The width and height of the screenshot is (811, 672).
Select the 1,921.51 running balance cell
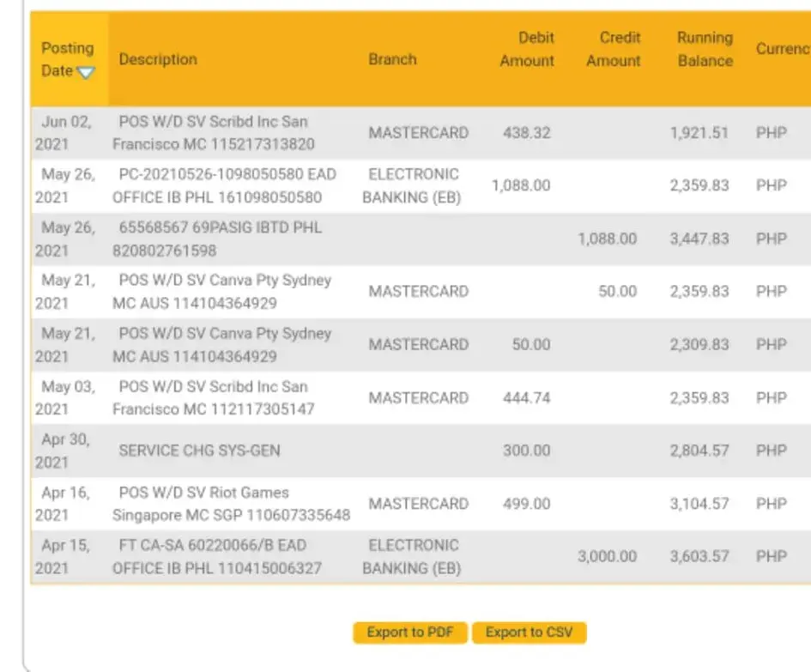coord(699,133)
